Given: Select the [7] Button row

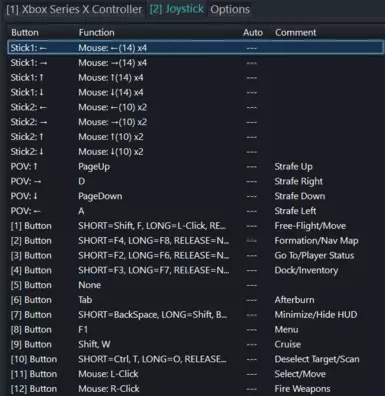Looking at the screenshot, I should pos(195,315).
